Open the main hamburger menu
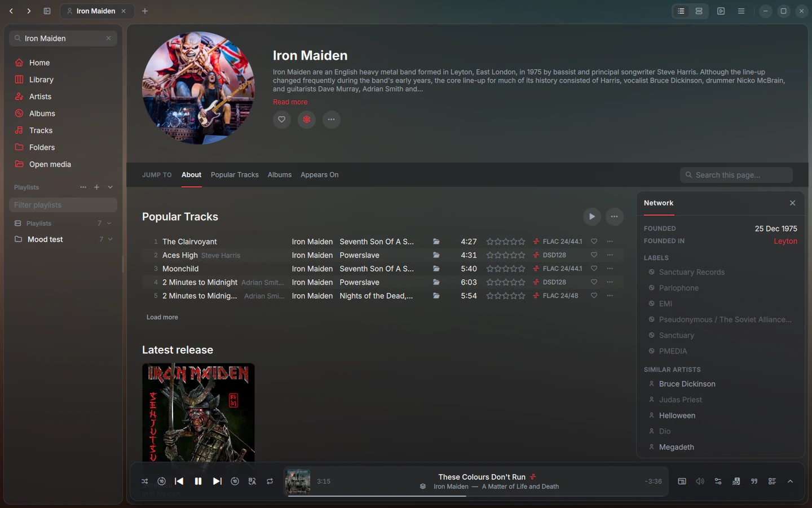This screenshot has width=812, height=508. click(x=741, y=11)
